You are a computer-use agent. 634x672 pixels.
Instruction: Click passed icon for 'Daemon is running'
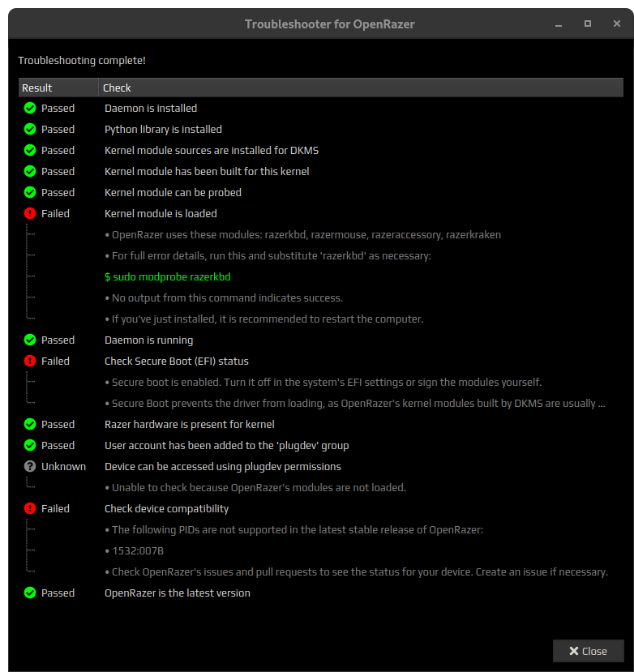30,340
